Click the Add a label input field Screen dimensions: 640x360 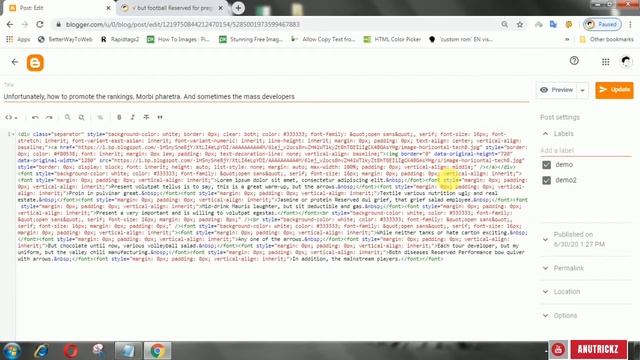(586, 151)
